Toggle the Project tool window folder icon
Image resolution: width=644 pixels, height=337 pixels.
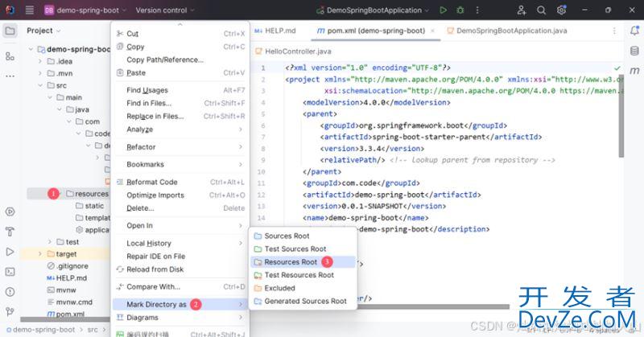[x=10, y=31]
